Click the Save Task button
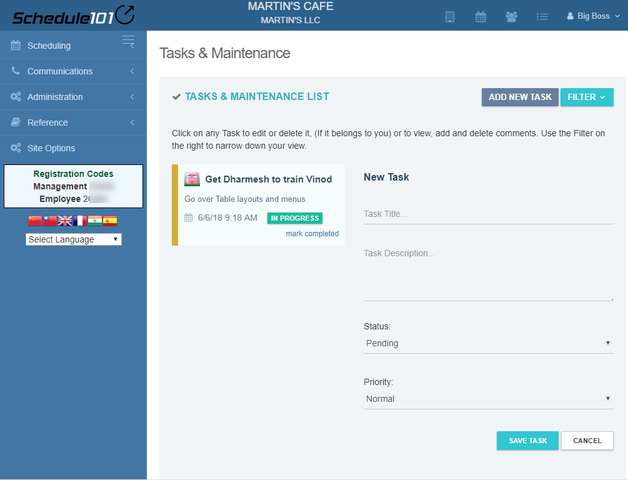This screenshot has width=628, height=480. [527, 441]
